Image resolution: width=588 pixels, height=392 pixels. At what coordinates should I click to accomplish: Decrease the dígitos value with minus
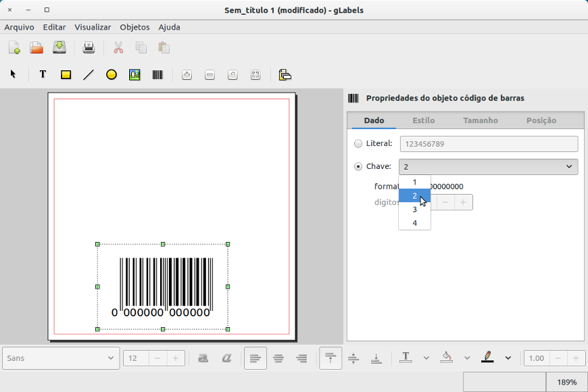click(445, 203)
